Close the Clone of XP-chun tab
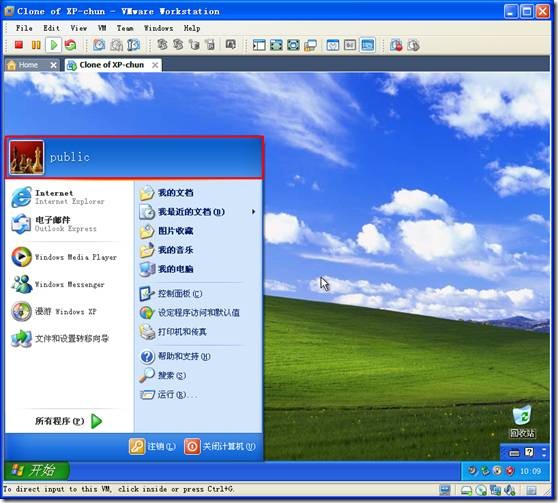This screenshot has height=503, width=558. coord(155,65)
